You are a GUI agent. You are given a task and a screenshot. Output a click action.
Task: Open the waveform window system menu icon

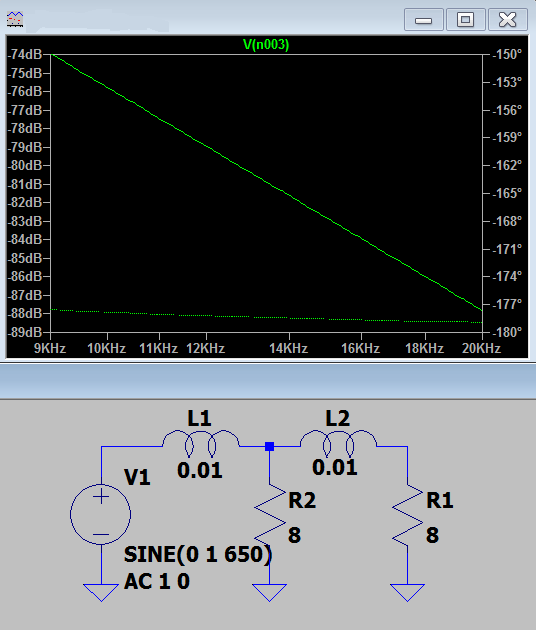pyautogui.click(x=15, y=19)
